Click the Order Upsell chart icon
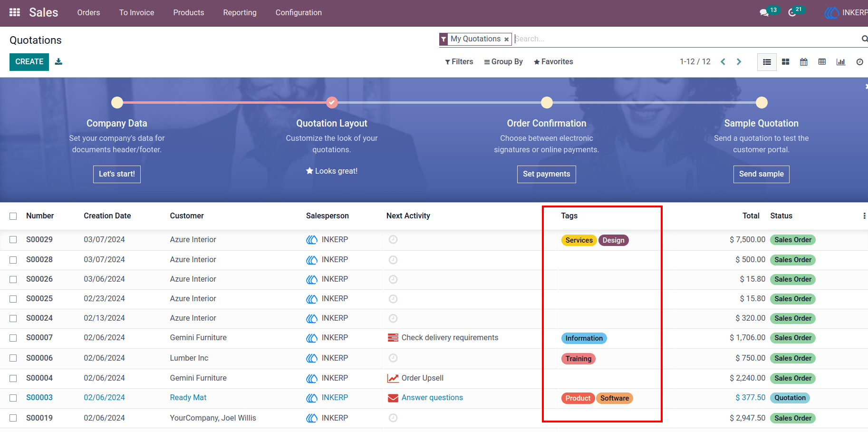This screenshot has width=868, height=432. coord(393,378)
